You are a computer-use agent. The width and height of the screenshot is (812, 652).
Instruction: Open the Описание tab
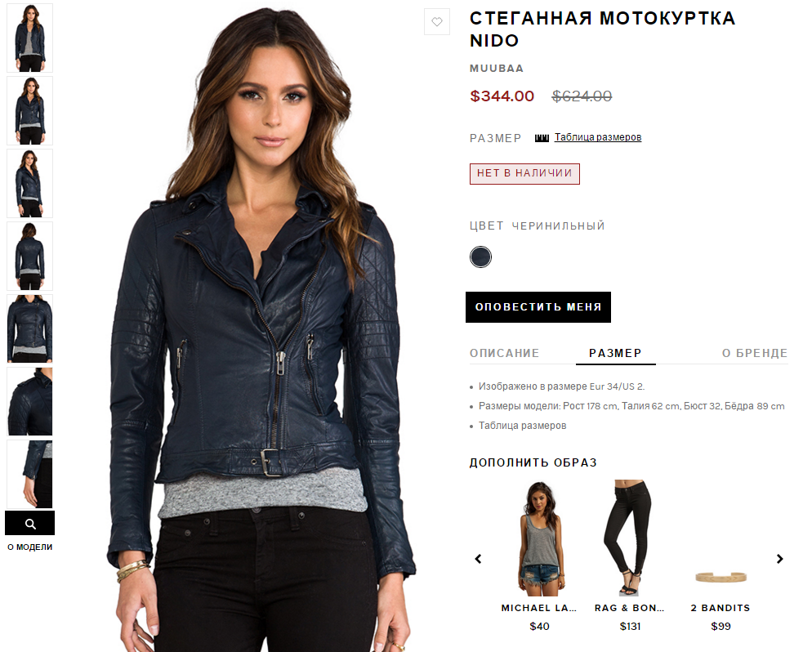click(x=504, y=353)
